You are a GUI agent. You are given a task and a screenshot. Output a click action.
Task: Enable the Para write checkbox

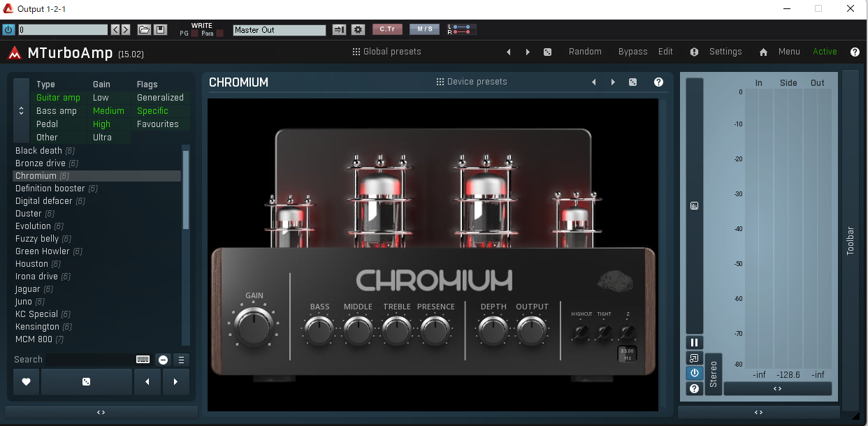click(219, 34)
